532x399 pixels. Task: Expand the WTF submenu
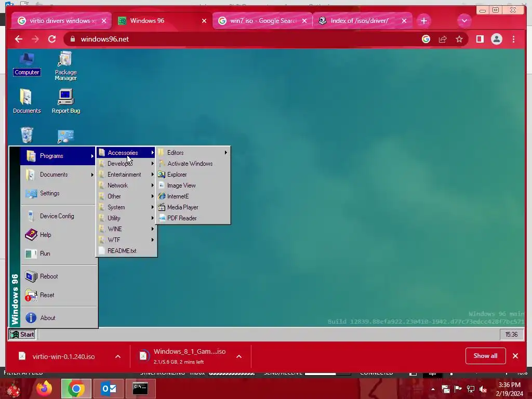[x=126, y=240]
